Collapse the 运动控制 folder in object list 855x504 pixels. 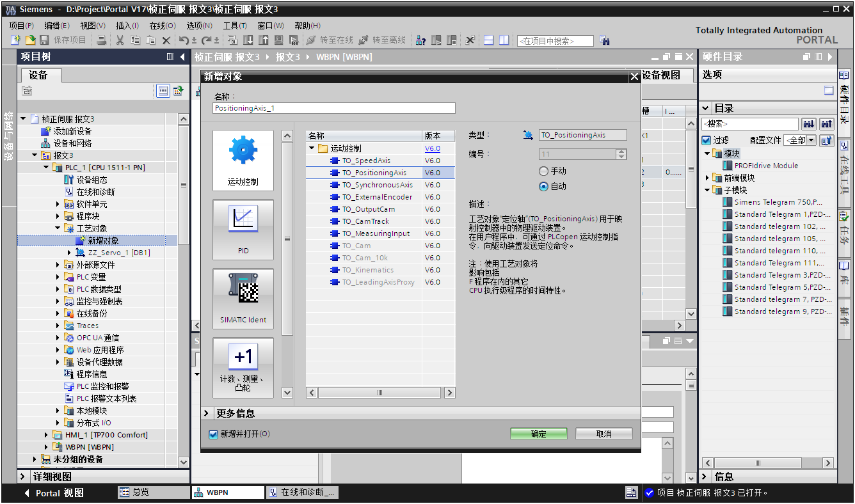coord(312,148)
